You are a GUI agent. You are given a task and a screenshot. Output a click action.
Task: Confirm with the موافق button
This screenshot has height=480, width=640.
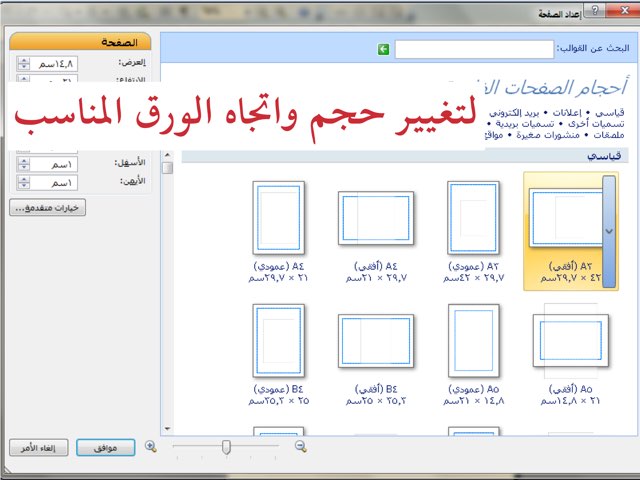(106, 448)
